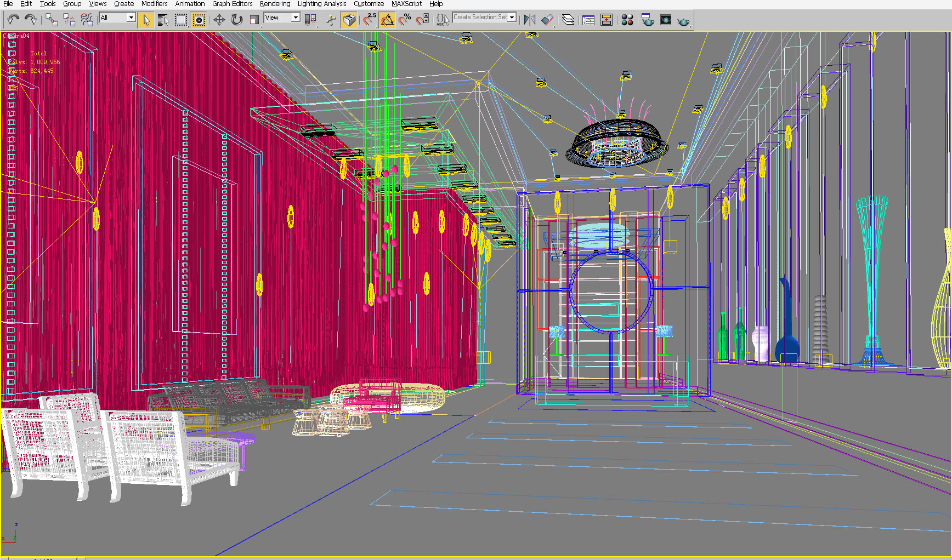
Task: Open the Edit menu
Action: [x=26, y=4]
